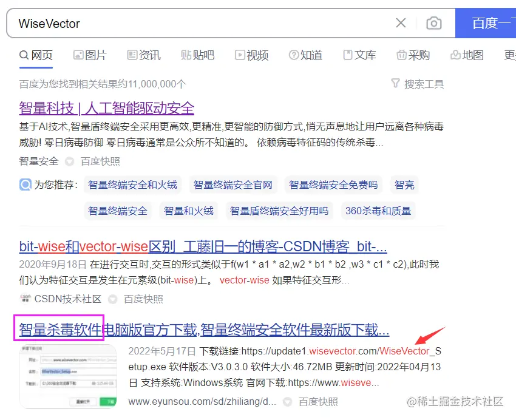Go to the 贴吧 tab
This screenshot has width=516, height=420.
[197, 55]
